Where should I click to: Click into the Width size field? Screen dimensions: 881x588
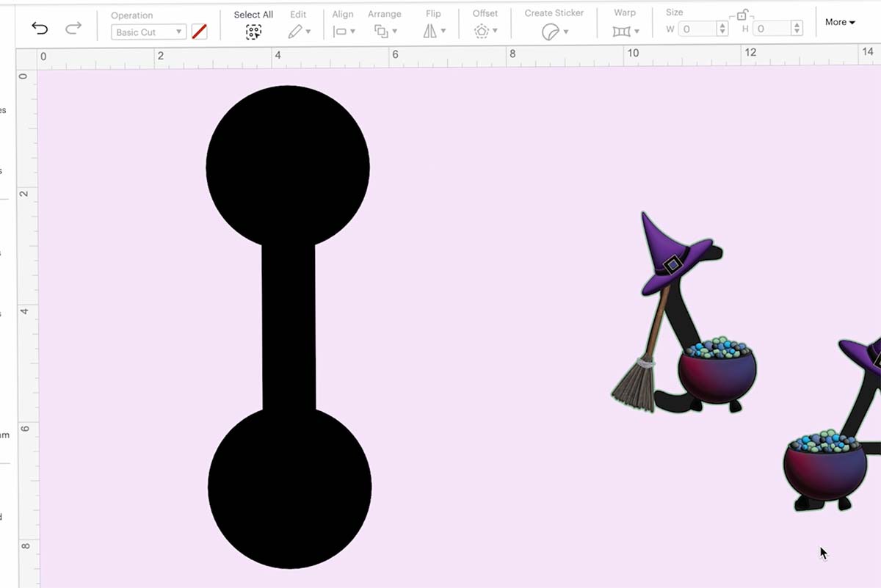(x=697, y=29)
